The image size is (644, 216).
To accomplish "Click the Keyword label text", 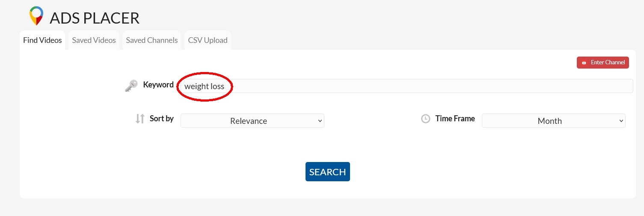I will tap(158, 85).
